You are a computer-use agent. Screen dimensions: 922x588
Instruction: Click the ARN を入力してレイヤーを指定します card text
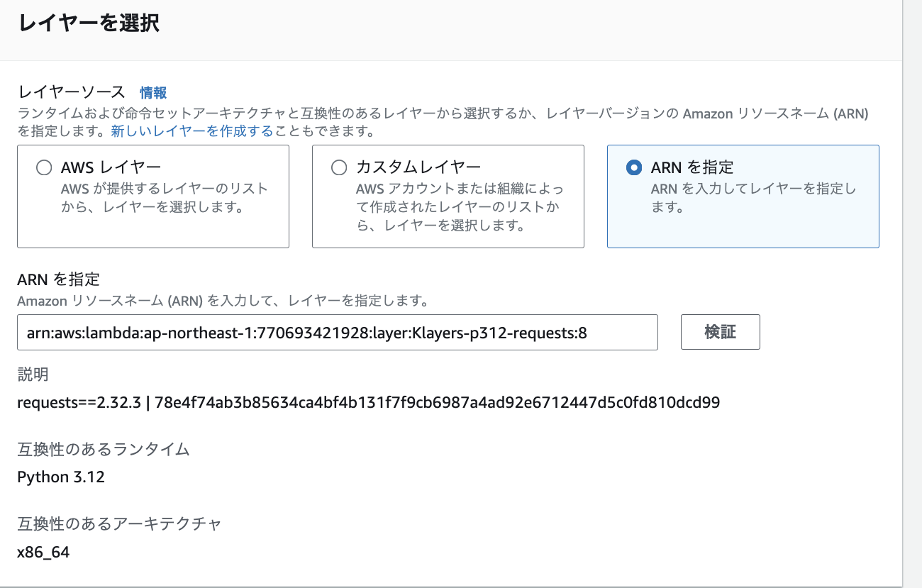click(x=753, y=199)
